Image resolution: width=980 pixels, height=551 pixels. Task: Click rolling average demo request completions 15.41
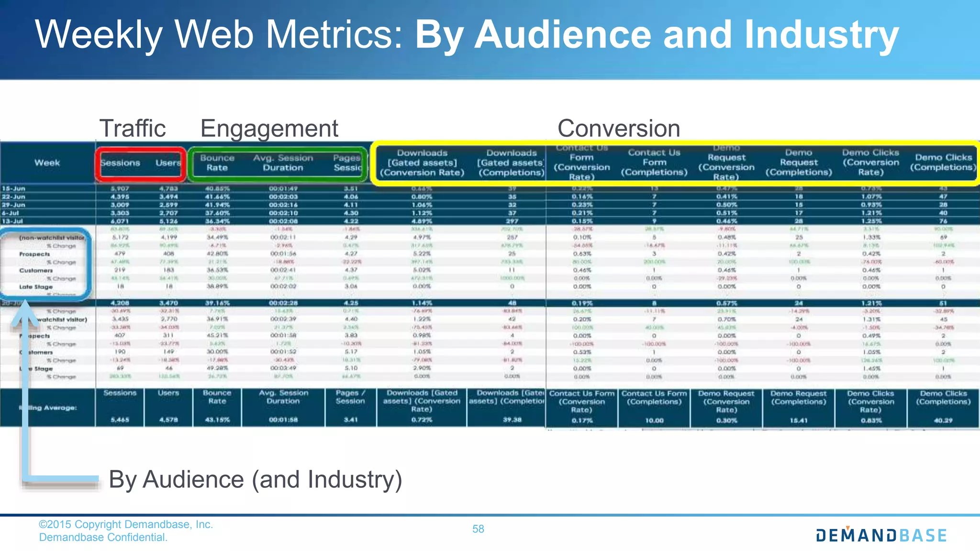coord(799,420)
